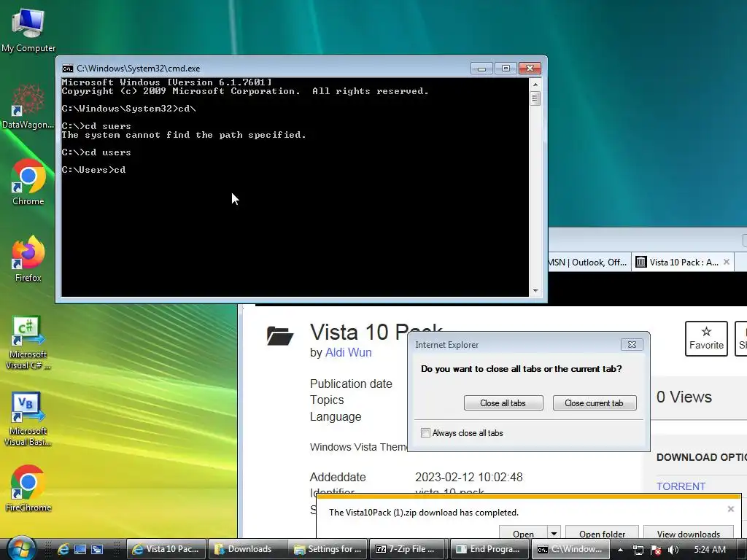Click the volume speaker tray icon
The height and width of the screenshot is (560, 747).
click(673, 550)
